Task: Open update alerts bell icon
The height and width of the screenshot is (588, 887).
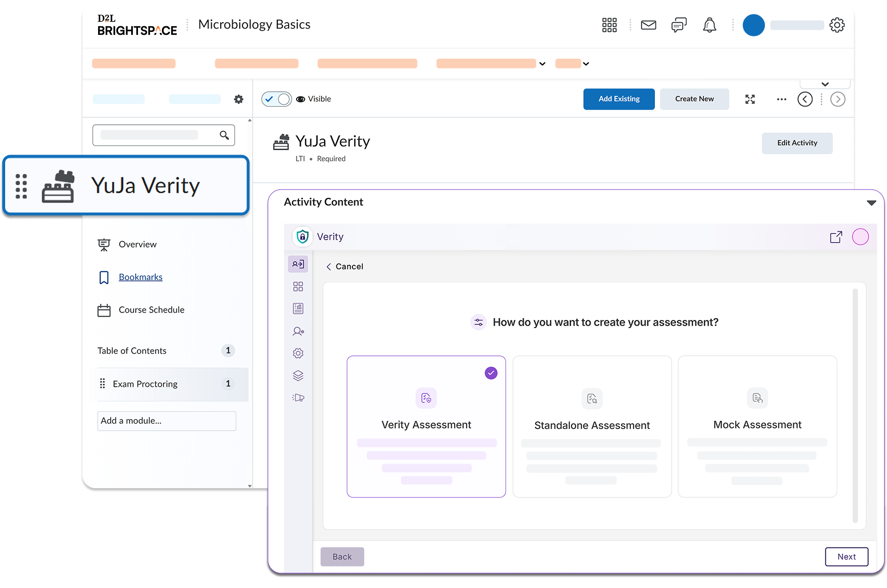Action: point(710,25)
